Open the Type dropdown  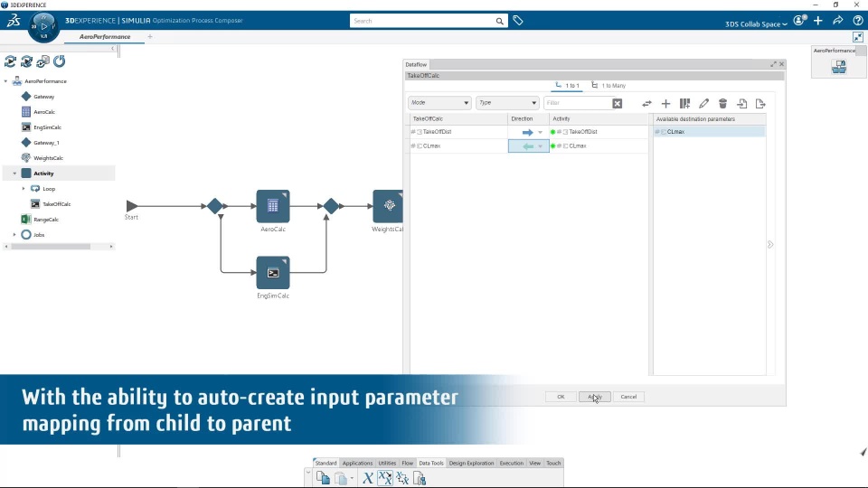(x=507, y=103)
